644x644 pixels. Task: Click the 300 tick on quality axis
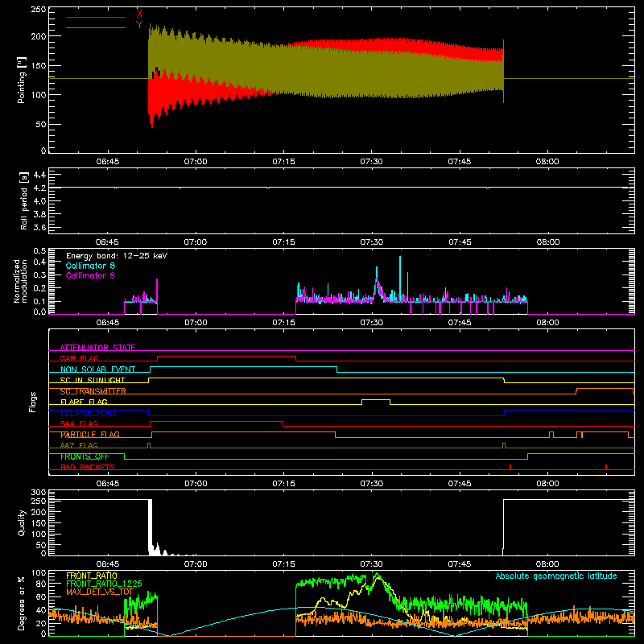pos(38,492)
